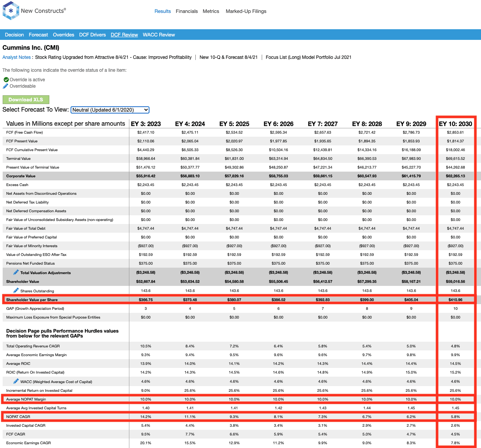The image size is (481, 448).
Task: Click the Excess Cash row label
Action: tap(17, 185)
